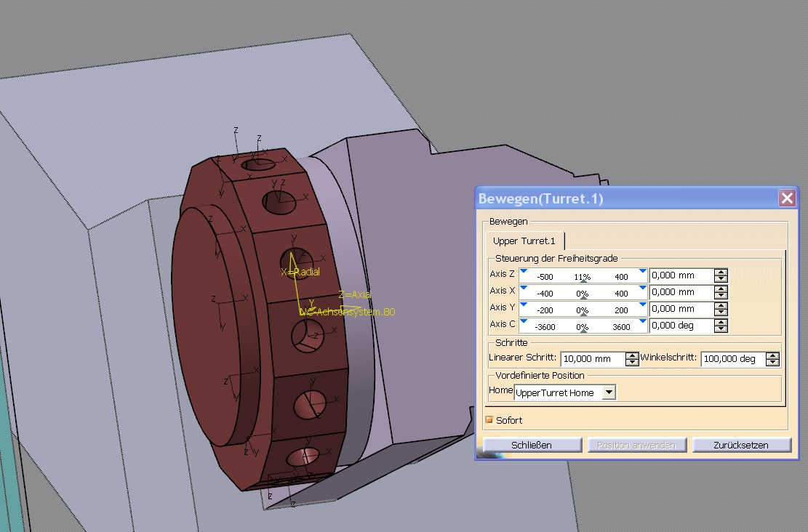
Task: Decrease Axis Y value with down arrow
Action: point(721,313)
